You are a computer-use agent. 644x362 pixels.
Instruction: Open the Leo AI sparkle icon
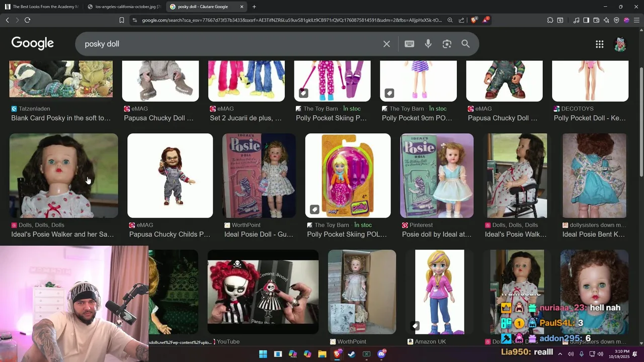[606, 20]
